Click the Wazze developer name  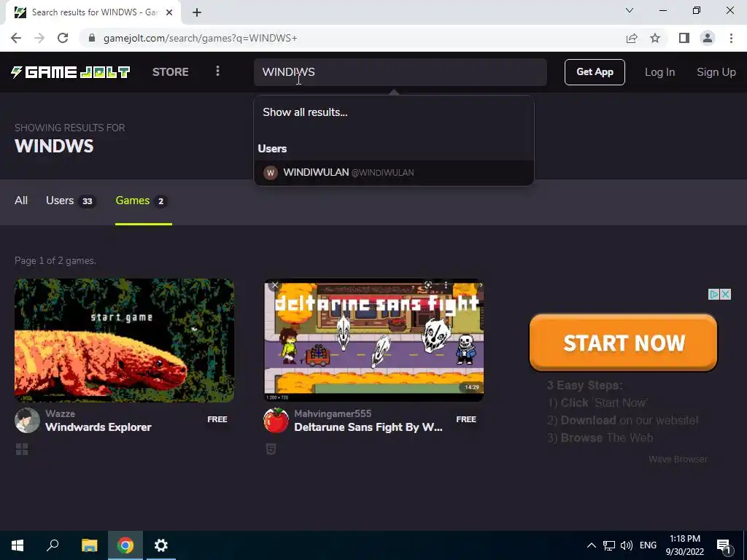coord(60,413)
